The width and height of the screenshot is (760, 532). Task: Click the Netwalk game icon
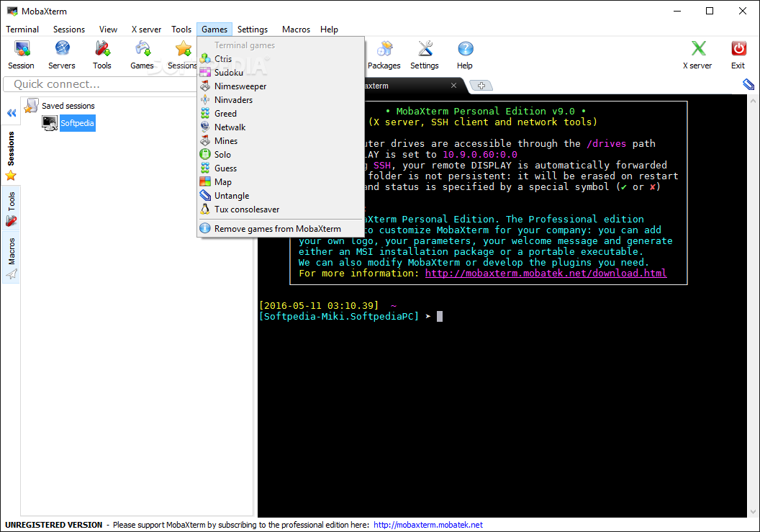point(206,127)
